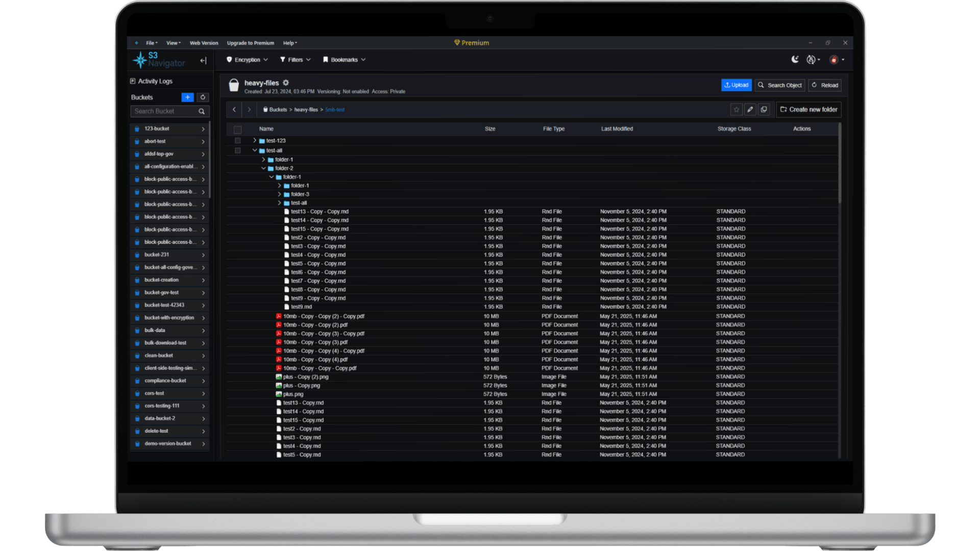Refresh the bucket list in sidebar
Screen dimensions: 980x551
203,97
